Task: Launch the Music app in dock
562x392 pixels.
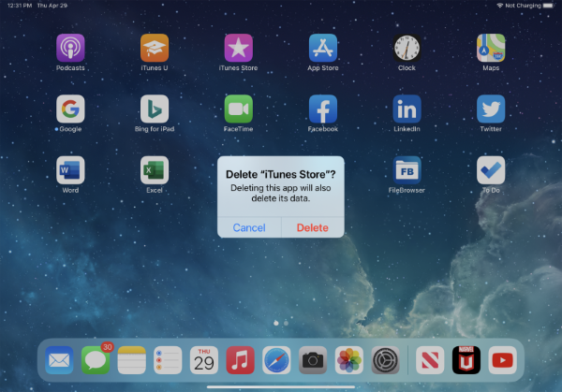Action: tap(240, 360)
